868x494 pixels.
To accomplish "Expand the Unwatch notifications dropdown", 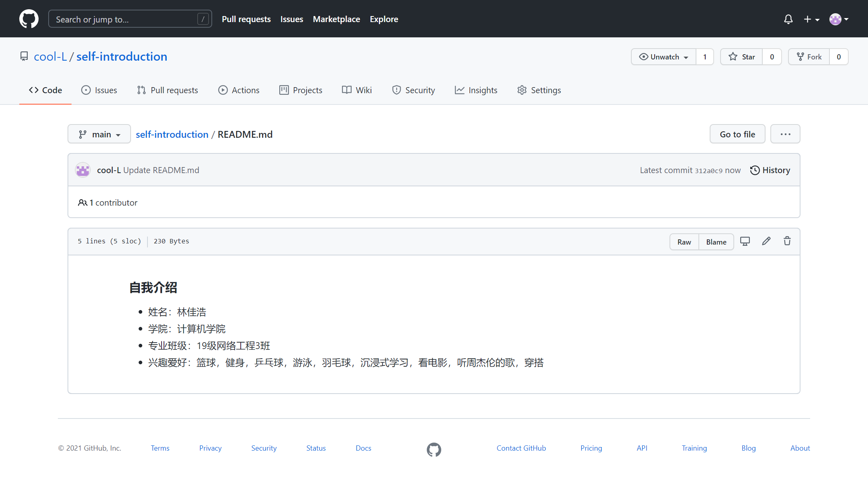I will (664, 57).
